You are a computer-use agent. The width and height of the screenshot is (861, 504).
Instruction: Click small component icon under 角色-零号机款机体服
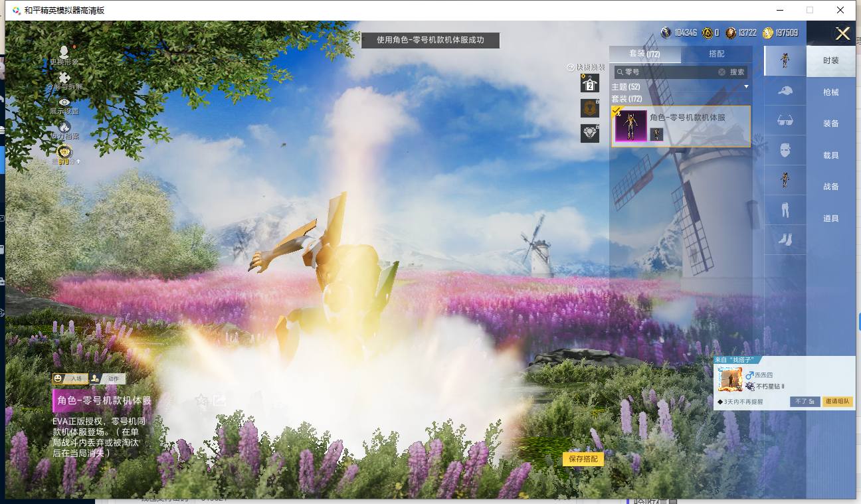click(656, 134)
